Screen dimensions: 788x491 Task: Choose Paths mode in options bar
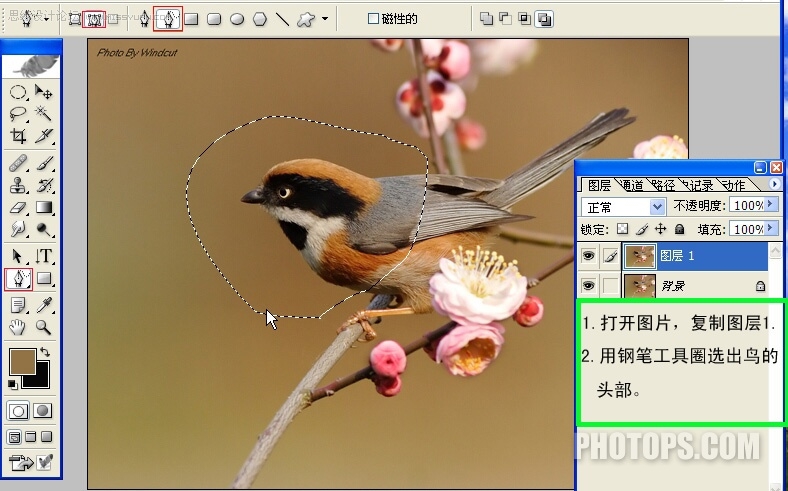click(x=94, y=19)
